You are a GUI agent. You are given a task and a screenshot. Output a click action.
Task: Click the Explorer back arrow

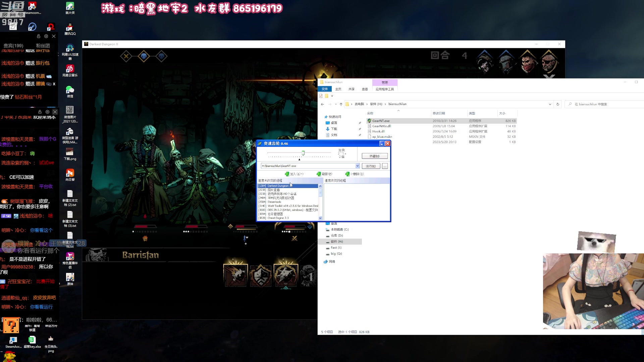pyautogui.click(x=322, y=104)
